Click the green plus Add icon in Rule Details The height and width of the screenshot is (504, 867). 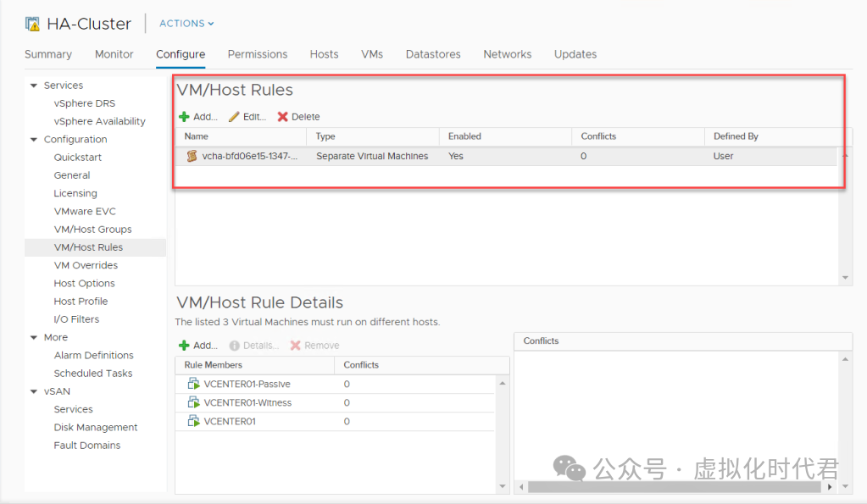point(184,346)
